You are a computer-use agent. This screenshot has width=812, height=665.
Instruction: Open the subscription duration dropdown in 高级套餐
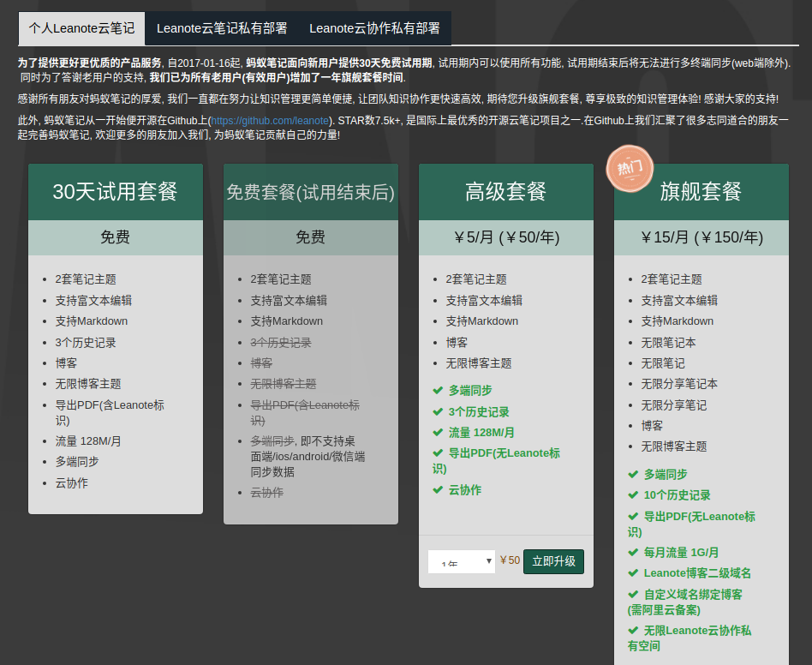pyautogui.click(x=462, y=561)
